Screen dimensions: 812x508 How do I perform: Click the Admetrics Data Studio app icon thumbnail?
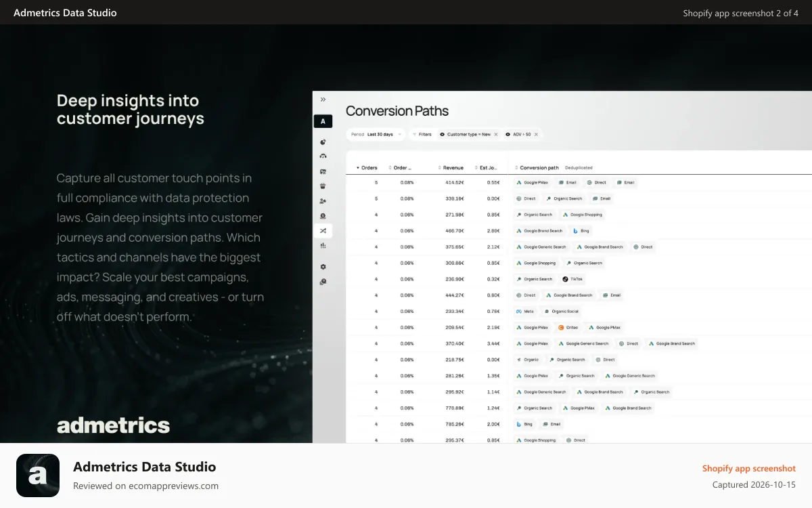point(38,475)
